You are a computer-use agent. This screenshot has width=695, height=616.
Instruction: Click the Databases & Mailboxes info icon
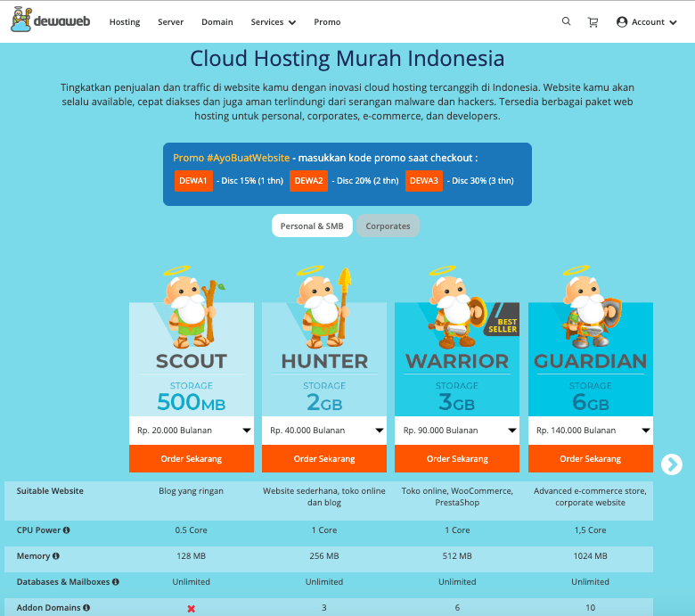[116, 581]
